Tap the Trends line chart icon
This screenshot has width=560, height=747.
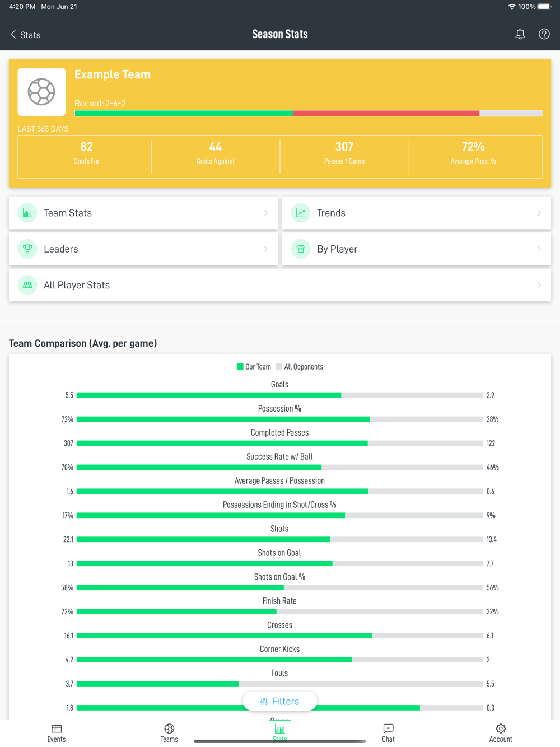tap(301, 213)
